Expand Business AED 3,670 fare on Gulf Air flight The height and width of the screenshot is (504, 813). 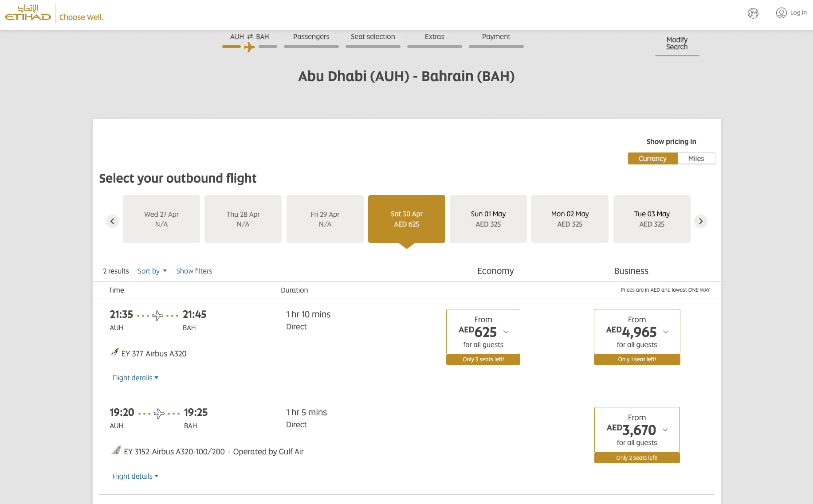637,430
